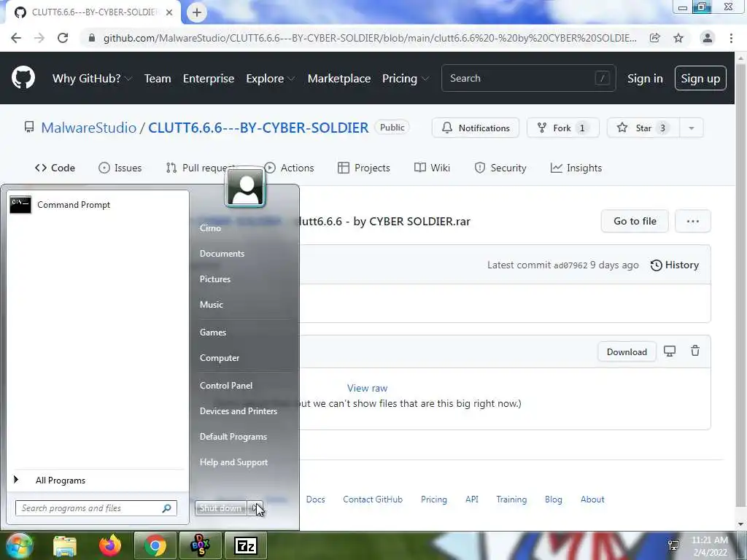Click the Shut down button

221,508
